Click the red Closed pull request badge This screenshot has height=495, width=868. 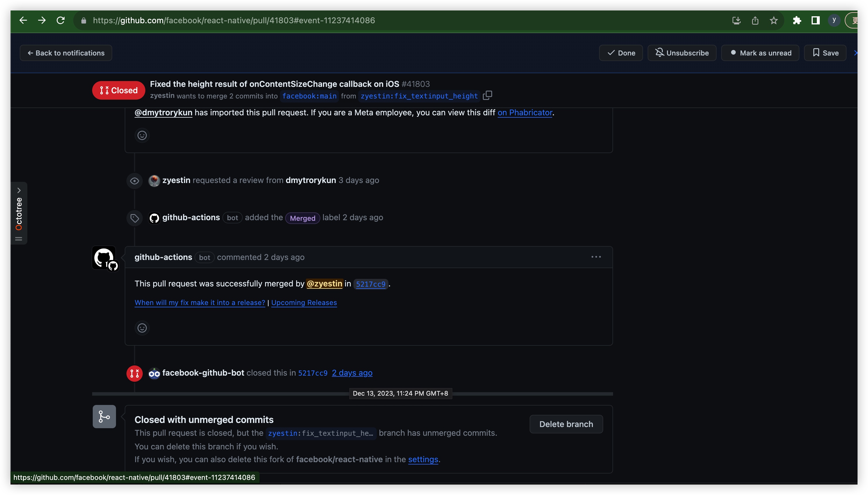118,90
